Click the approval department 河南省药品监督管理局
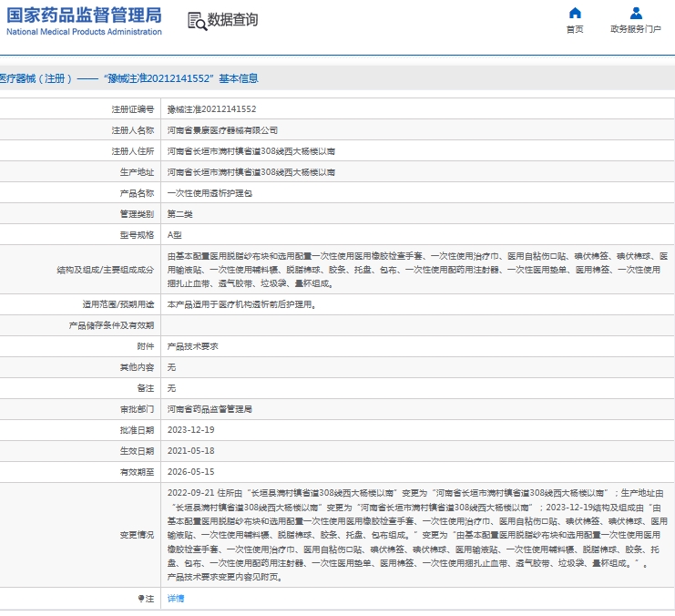Viewport: 675px width, 616px height. tap(210, 409)
